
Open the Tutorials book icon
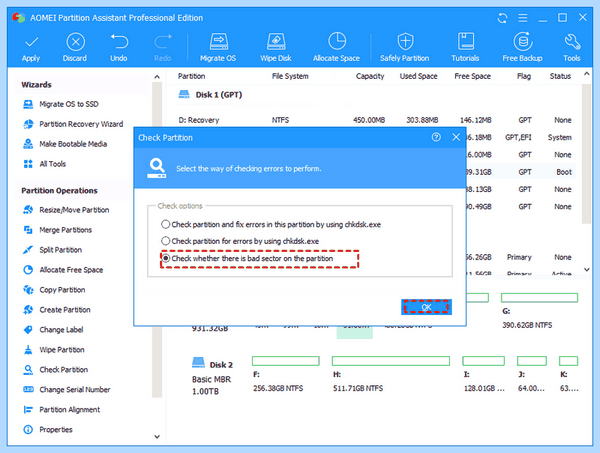pyautogui.click(x=465, y=41)
